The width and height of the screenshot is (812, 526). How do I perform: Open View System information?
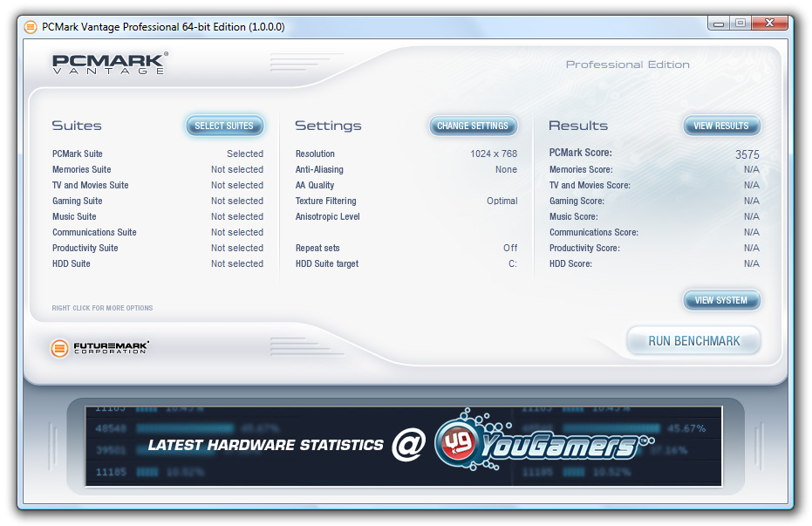point(720,301)
